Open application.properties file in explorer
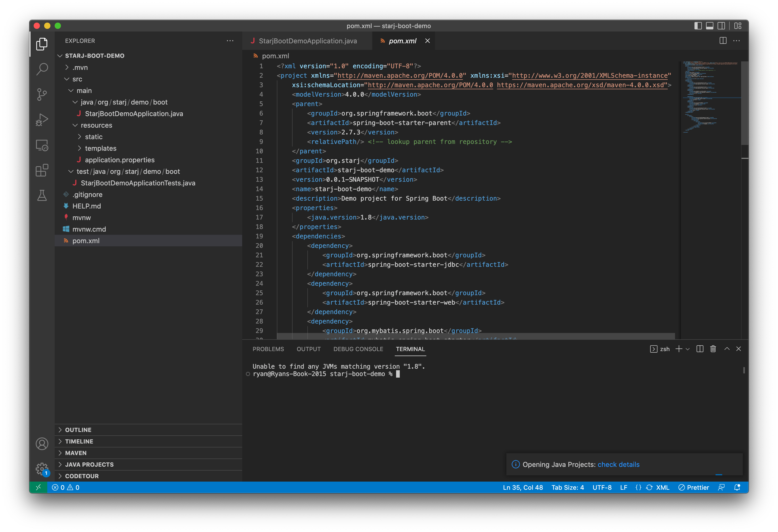The width and height of the screenshot is (778, 532). coord(120,160)
